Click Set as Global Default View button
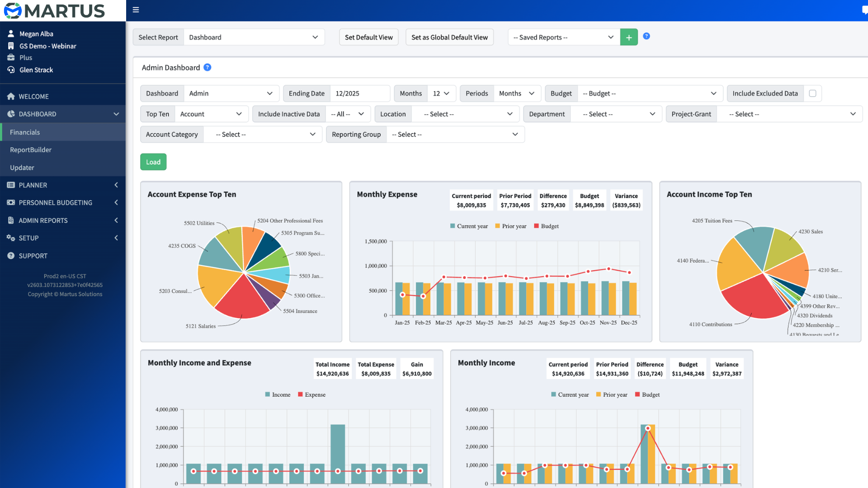 click(x=449, y=37)
